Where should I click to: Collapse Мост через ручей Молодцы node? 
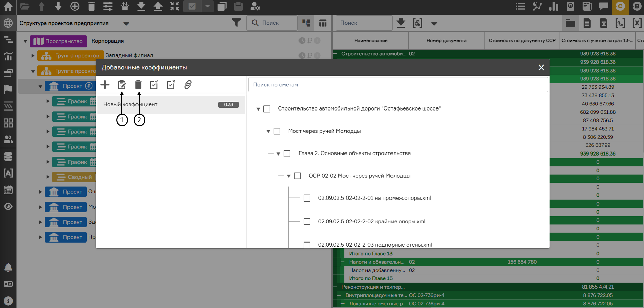pyautogui.click(x=268, y=131)
